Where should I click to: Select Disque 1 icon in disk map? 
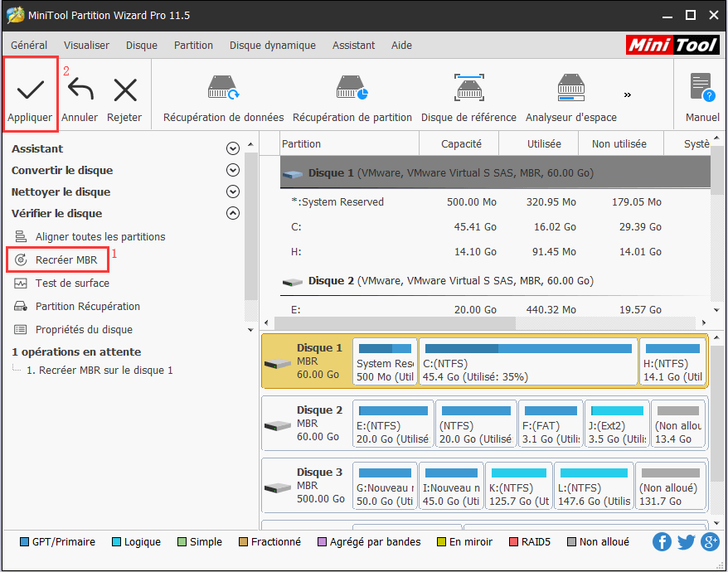278,364
